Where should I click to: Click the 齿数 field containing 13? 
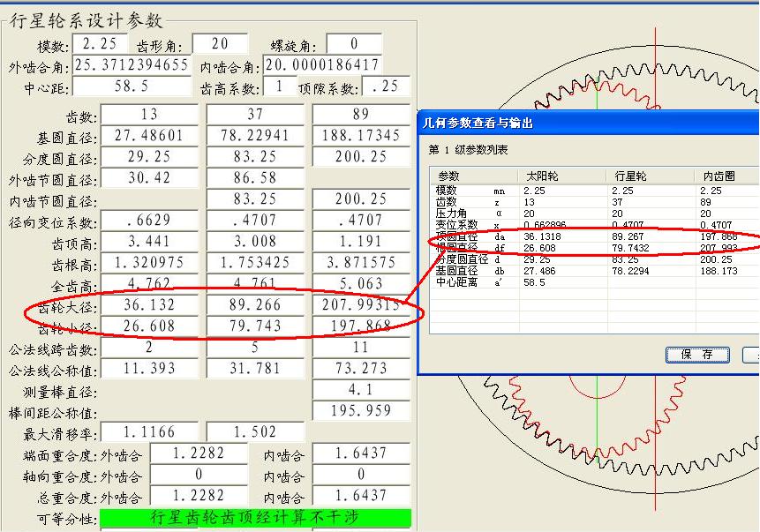[x=149, y=115]
